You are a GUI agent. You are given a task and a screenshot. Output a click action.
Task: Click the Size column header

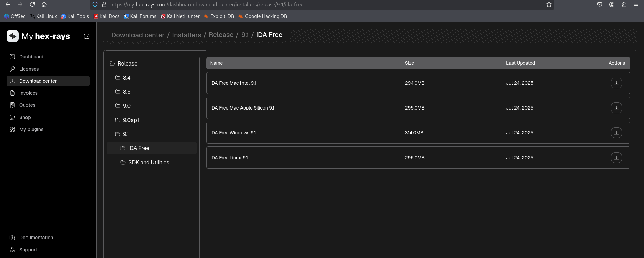(x=409, y=63)
